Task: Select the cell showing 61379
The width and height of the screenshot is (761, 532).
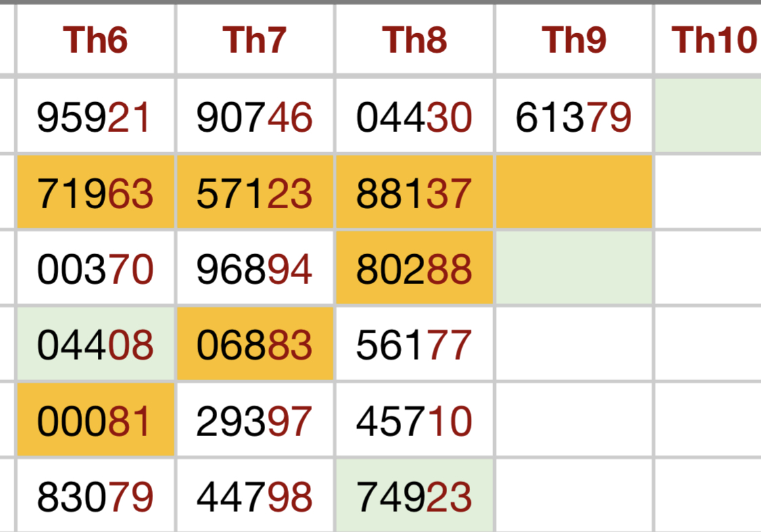Action: click(x=574, y=117)
